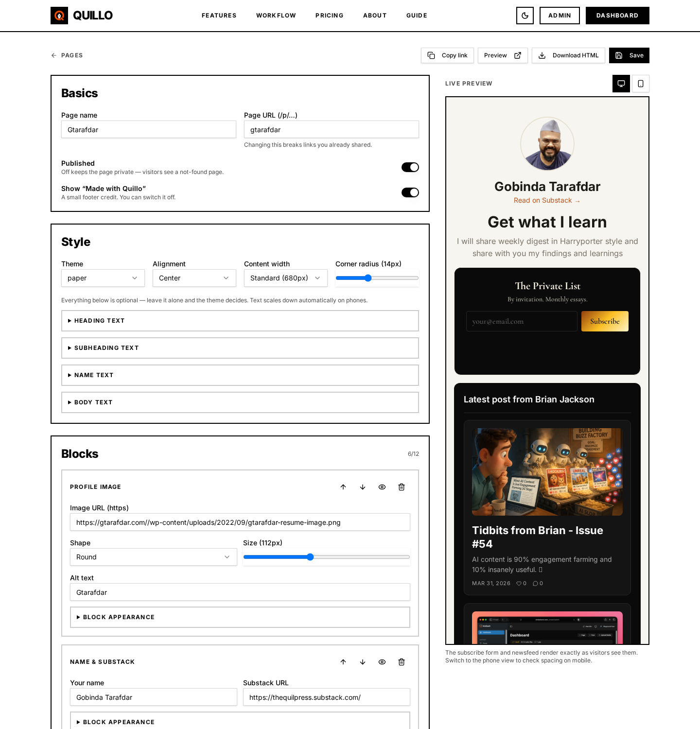The image size is (700, 729).
Task: Click Read on Substack link in preview
Action: (x=547, y=200)
